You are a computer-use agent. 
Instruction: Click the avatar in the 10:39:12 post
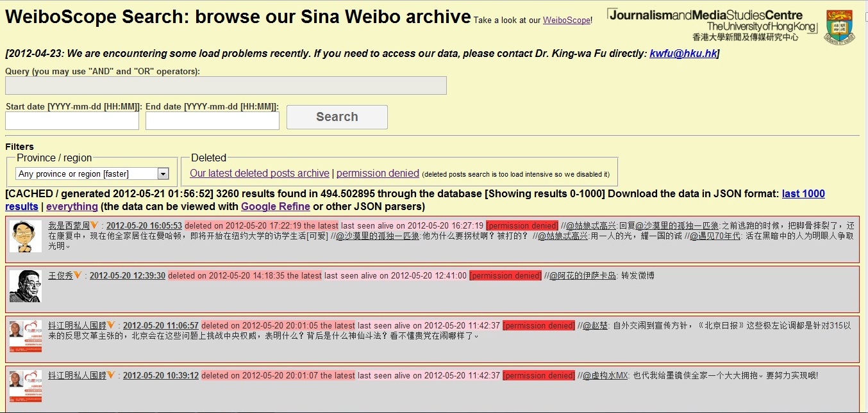26,387
